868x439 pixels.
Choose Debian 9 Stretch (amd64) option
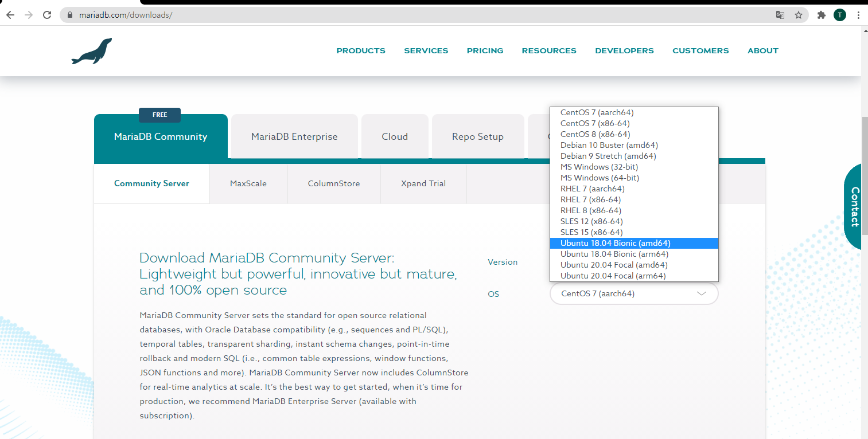point(634,156)
